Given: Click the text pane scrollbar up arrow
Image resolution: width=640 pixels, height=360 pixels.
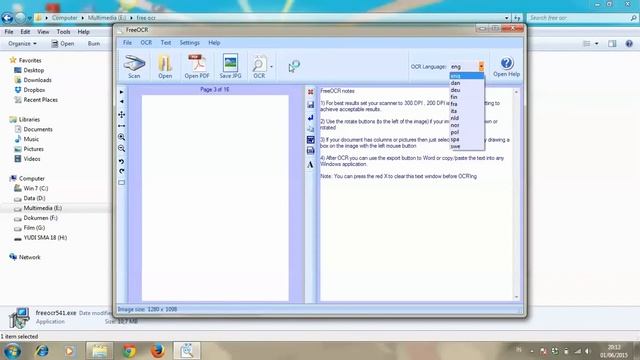Looking at the screenshot, I should click(516, 92).
